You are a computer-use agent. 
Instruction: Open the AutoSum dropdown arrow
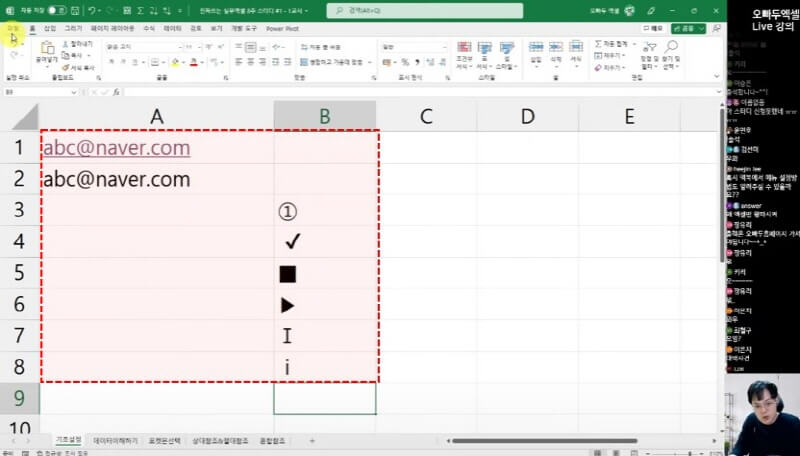pos(632,44)
